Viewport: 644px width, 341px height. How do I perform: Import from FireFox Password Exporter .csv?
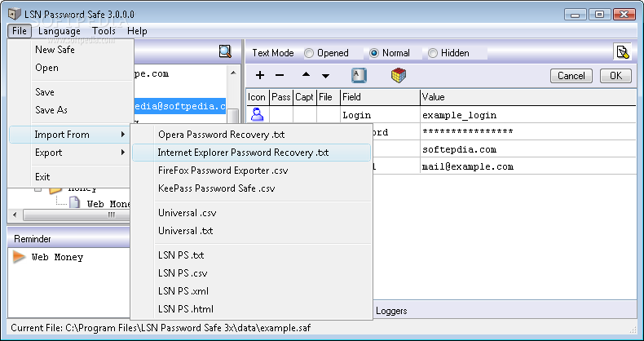pyautogui.click(x=251, y=170)
